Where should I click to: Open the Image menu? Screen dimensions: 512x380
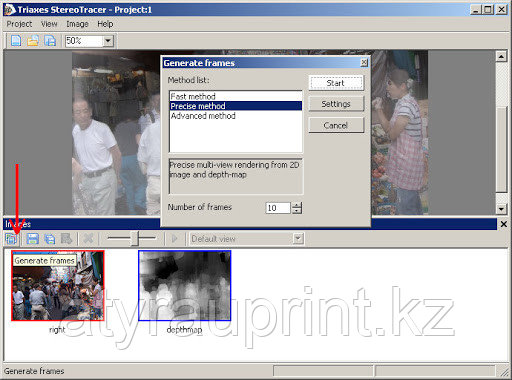pos(77,24)
